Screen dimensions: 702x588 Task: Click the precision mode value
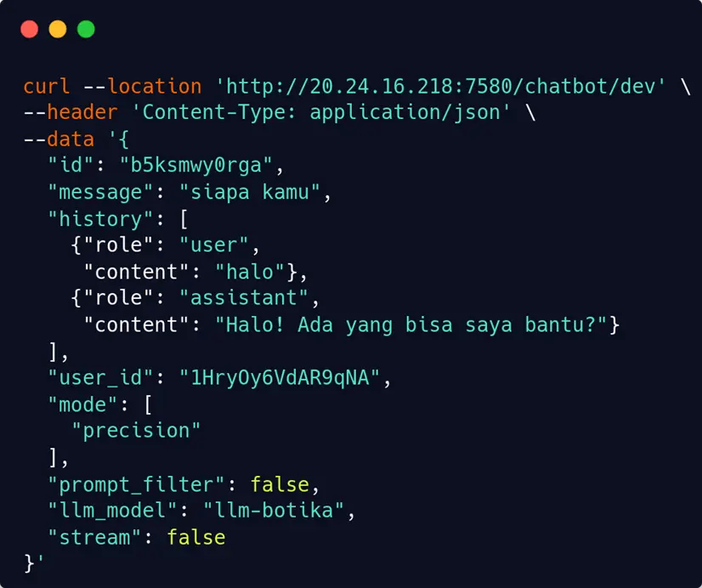point(136,431)
